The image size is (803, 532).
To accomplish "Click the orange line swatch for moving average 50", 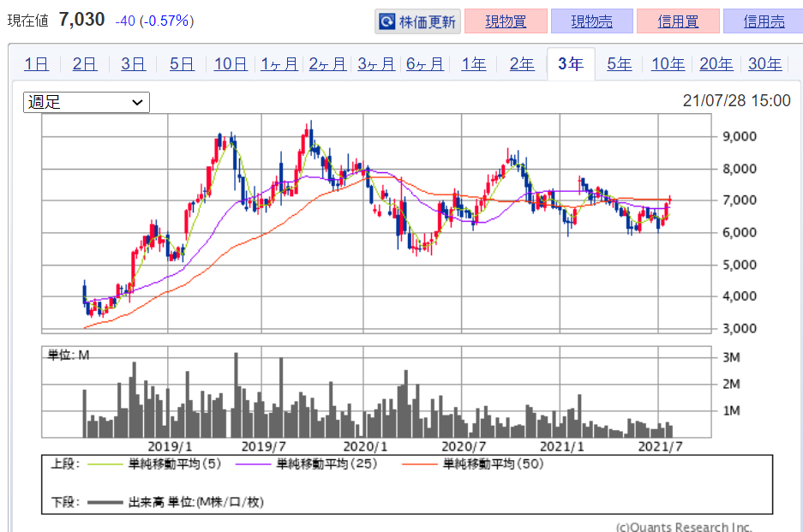I will click(x=419, y=464).
